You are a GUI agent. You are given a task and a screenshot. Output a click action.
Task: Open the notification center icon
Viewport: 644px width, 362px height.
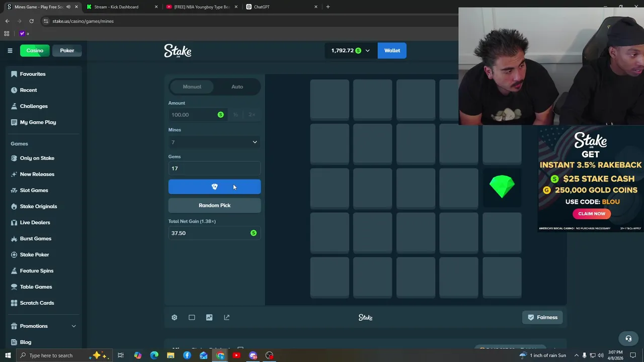tap(633, 355)
